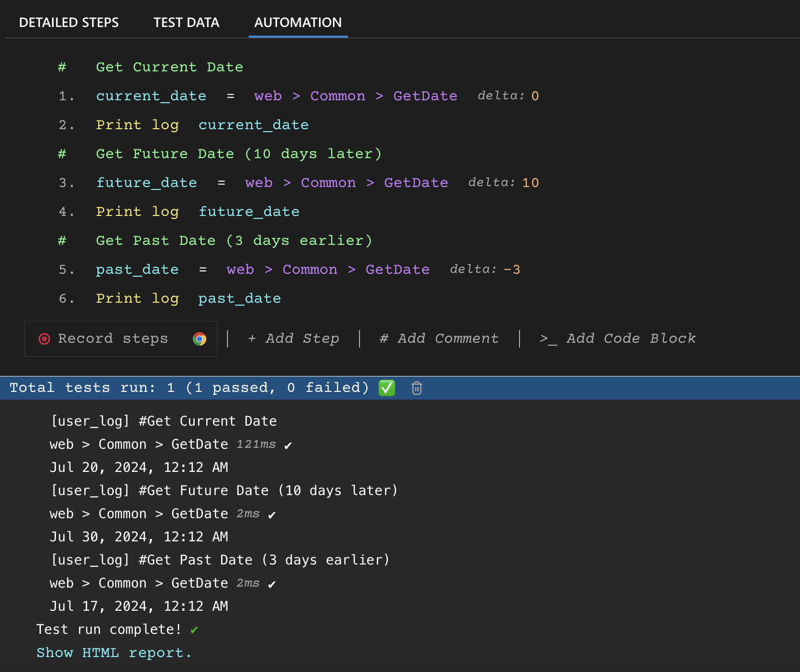
Task: Click the trash icon to clear test results
Action: [416, 388]
